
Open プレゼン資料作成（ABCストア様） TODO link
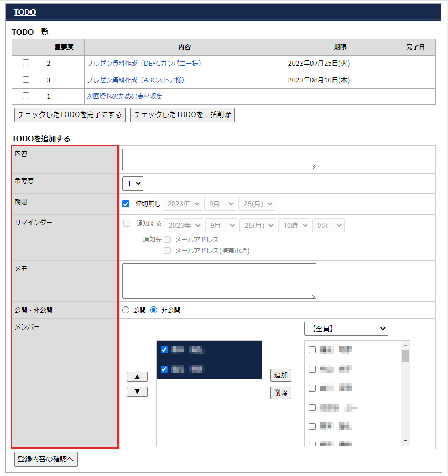tap(136, 80)
